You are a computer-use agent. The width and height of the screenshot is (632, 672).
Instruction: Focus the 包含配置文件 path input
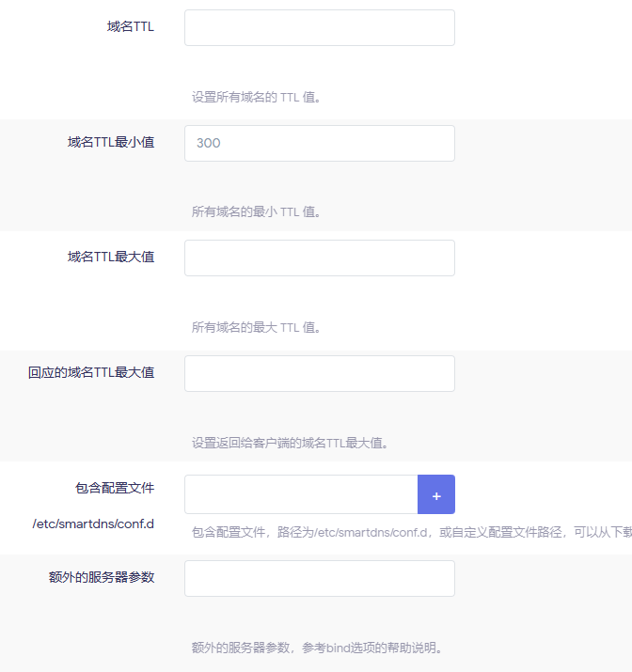[x=301, y=494]
